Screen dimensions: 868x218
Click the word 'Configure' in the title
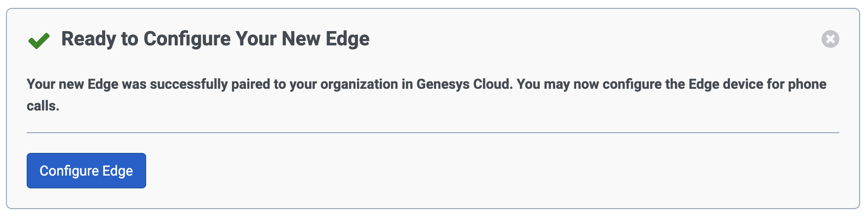point(187,39)
